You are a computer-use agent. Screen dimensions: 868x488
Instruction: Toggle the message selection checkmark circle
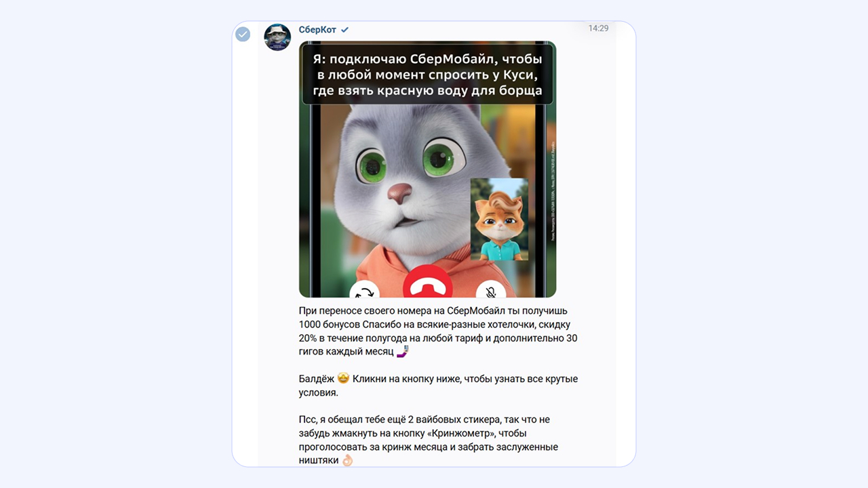[x=243, y=34]
